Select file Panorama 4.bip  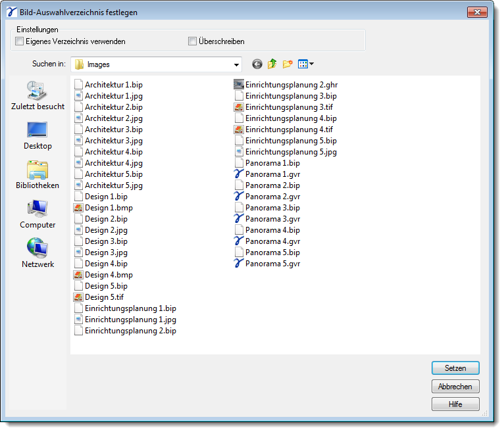pyautogui.click(x=267, y=230)
